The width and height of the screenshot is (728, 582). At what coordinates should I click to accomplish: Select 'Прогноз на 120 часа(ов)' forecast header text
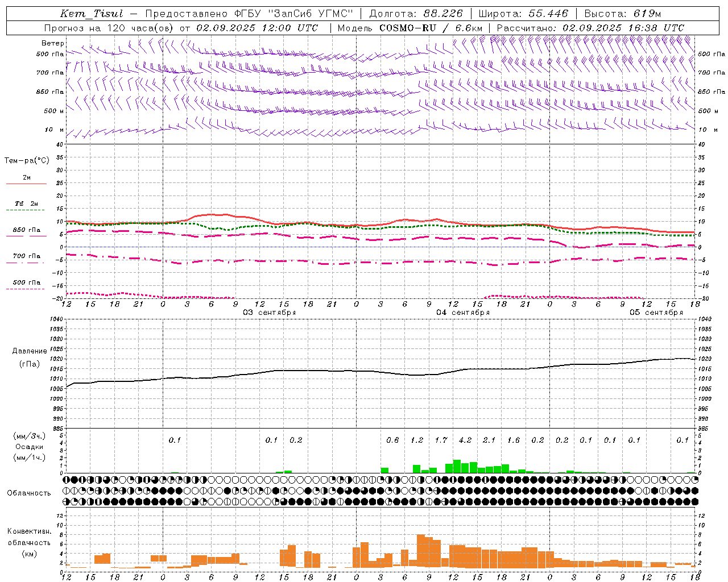(109, 28)
